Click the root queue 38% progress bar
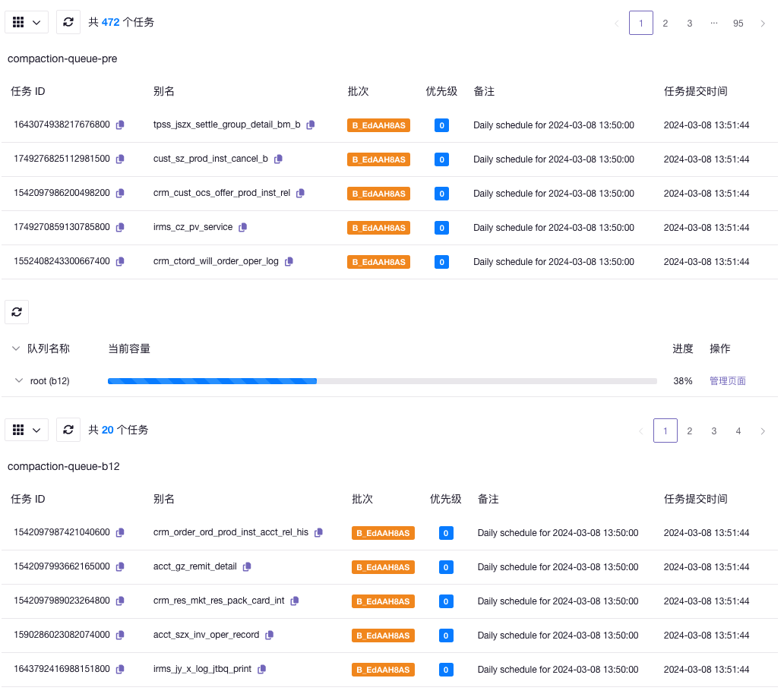 click(x=382, y=380)
